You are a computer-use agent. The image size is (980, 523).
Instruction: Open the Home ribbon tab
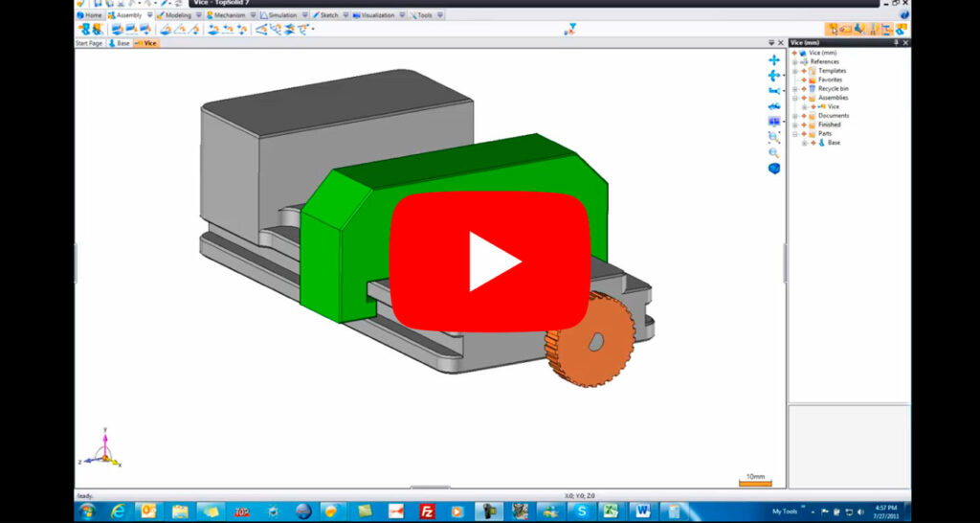click(89, 15)
